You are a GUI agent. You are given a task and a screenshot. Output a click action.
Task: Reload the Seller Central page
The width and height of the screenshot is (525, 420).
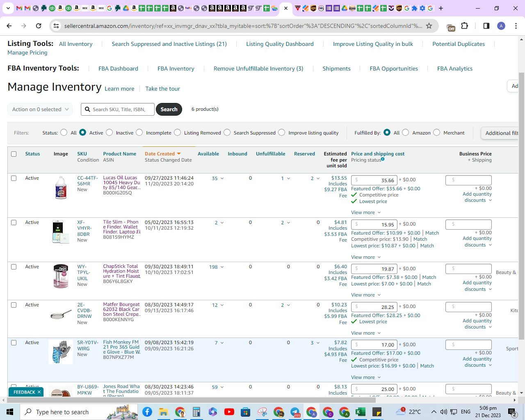(x=39, y=26)
